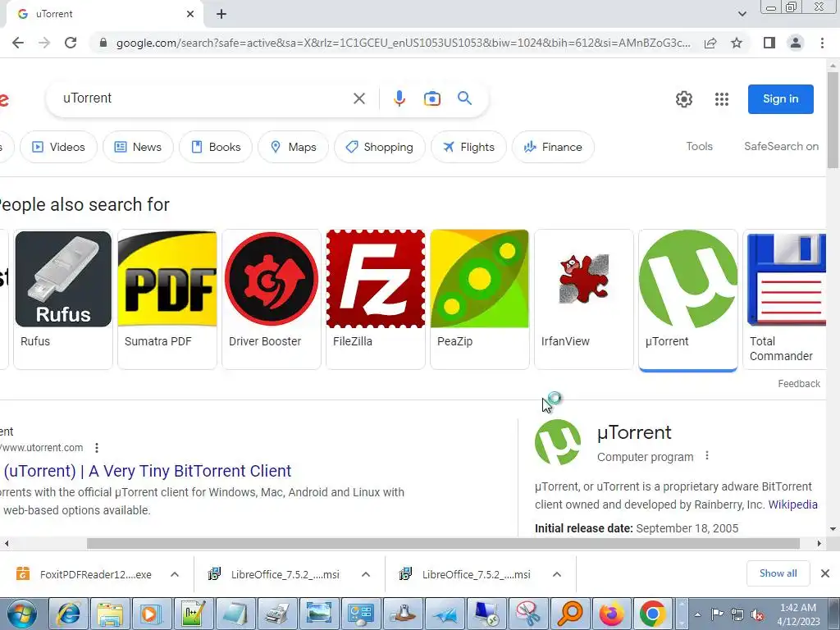The height and width of the screenshot is (630, 840).
Task: Open the BitTorrent Client result title
Action: coord(148,471)
